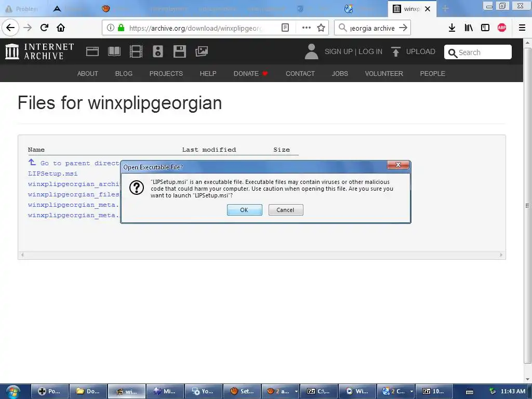Go back to the previous page

tap(10, 28)
